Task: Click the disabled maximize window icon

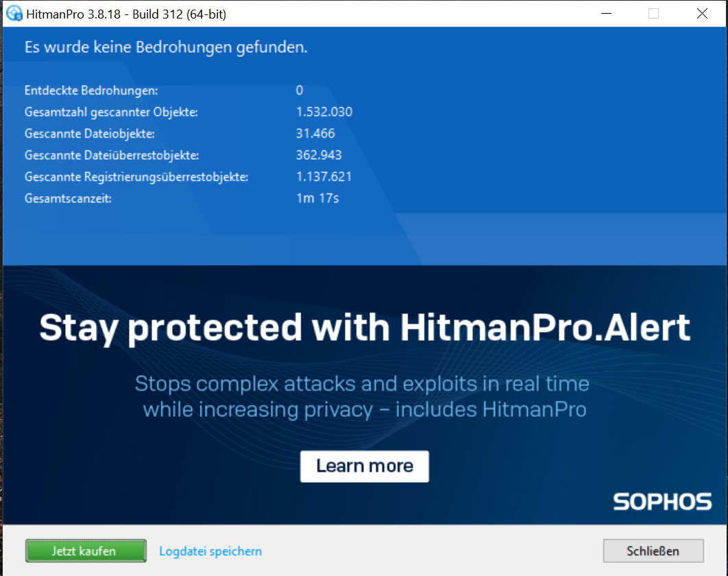Action: pos(654,14)
